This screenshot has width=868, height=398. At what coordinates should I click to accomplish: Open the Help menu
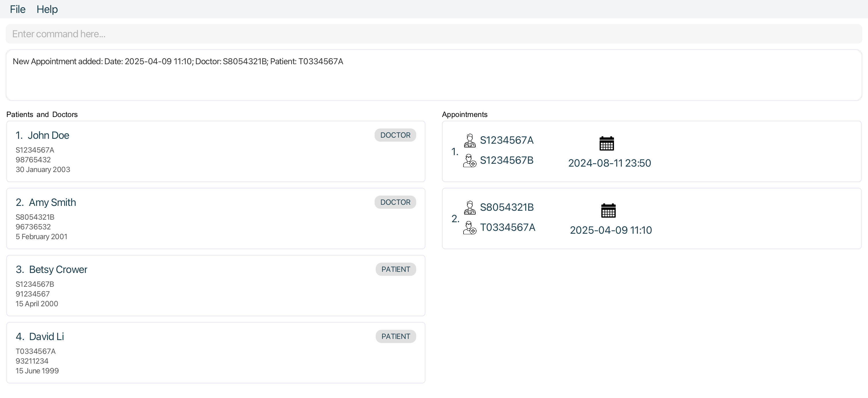tap(47, 9)
